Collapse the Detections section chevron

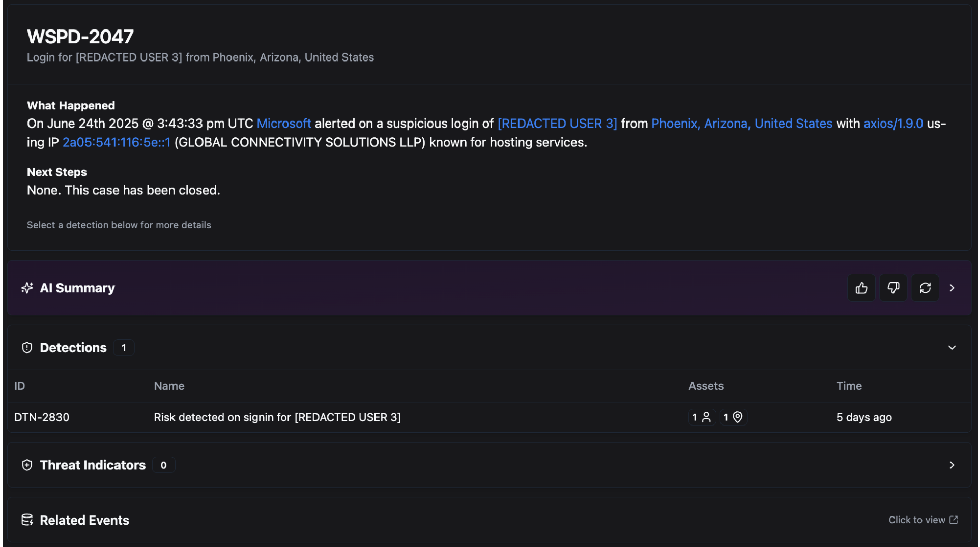(952, 348)
